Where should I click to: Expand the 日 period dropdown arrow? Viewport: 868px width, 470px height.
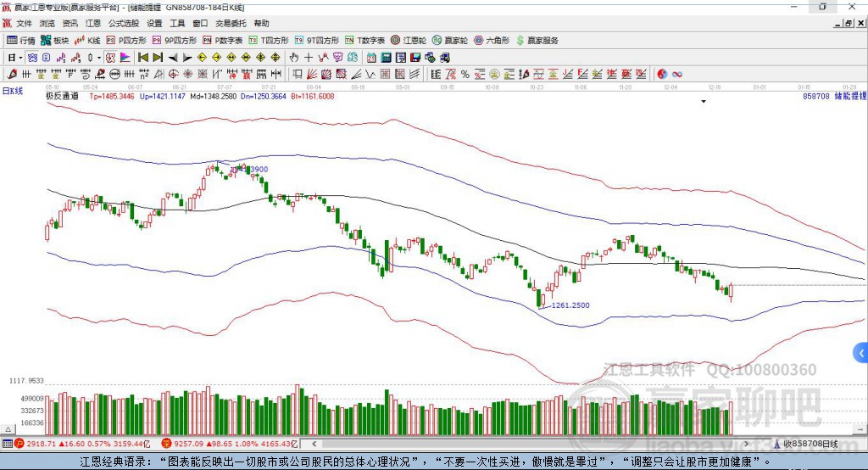[20, 58]
